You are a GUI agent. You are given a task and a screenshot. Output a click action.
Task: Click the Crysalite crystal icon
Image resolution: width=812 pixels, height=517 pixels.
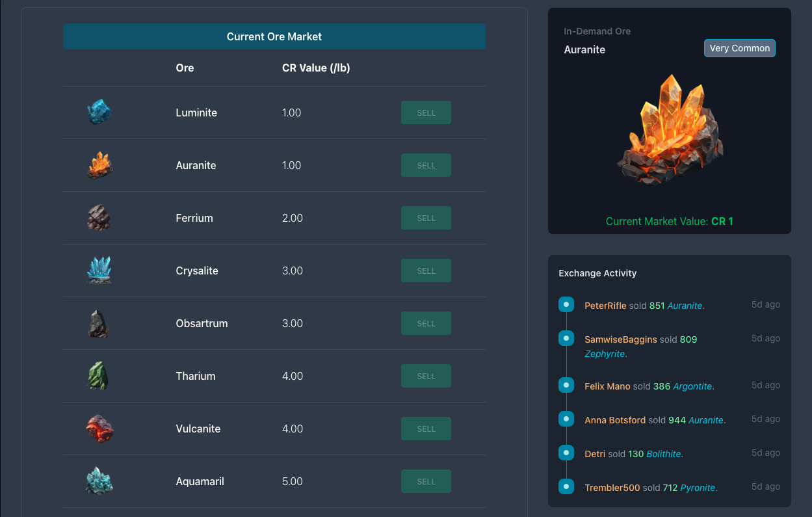point(99,271)
